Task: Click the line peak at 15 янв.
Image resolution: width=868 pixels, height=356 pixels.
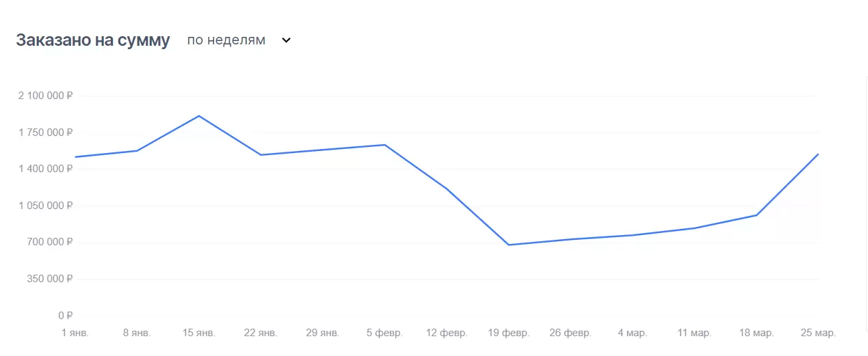Action: tap(199, 116)
